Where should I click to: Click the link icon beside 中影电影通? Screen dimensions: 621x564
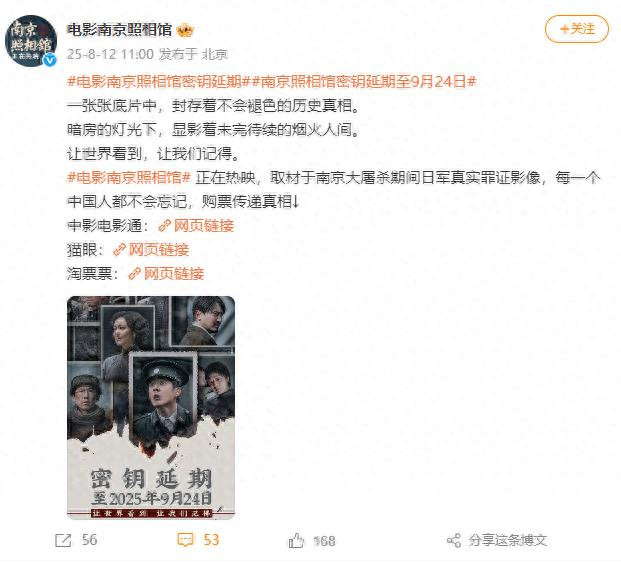pyautogui.click(x=164, y=226)
